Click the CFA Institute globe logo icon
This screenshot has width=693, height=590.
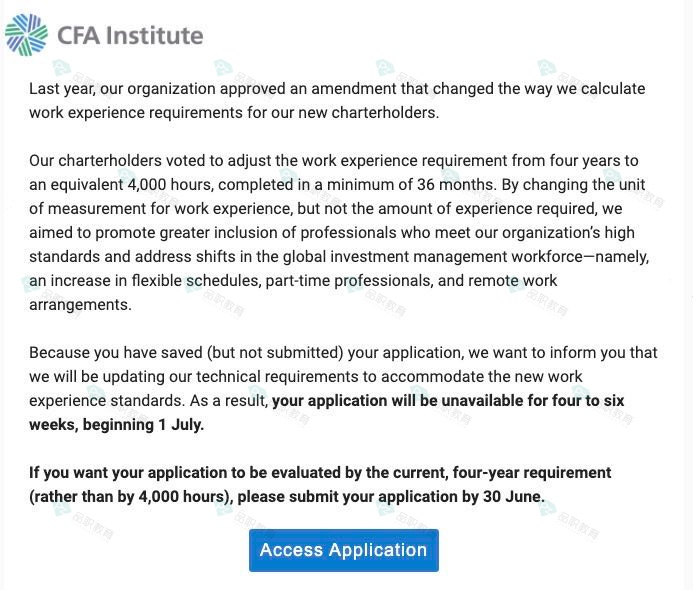tap(27, 34)
